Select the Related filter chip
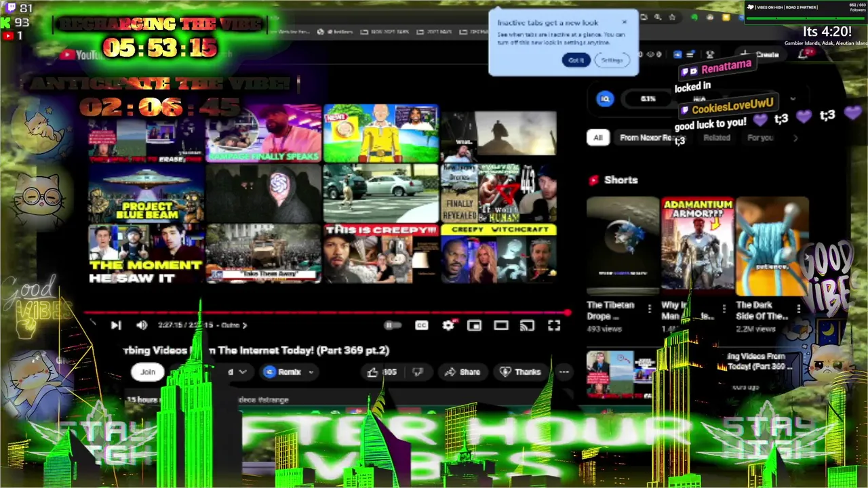 pos(716,138)
